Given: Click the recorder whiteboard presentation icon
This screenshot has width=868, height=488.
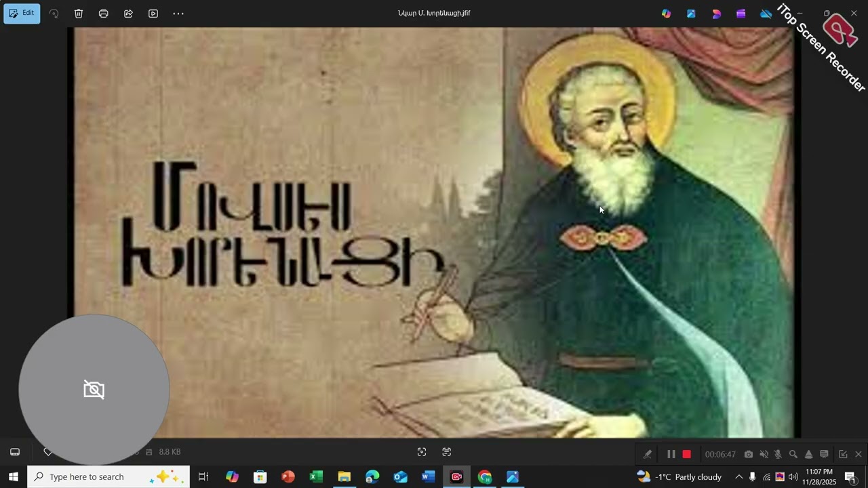Looking at the screenshot, I should (824, 454).
